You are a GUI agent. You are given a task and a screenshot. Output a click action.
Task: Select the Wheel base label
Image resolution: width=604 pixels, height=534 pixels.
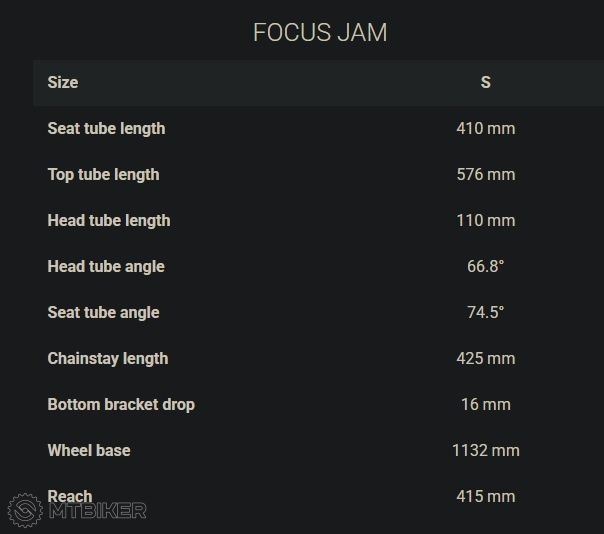pyautogui.click(x=88, y=450)
